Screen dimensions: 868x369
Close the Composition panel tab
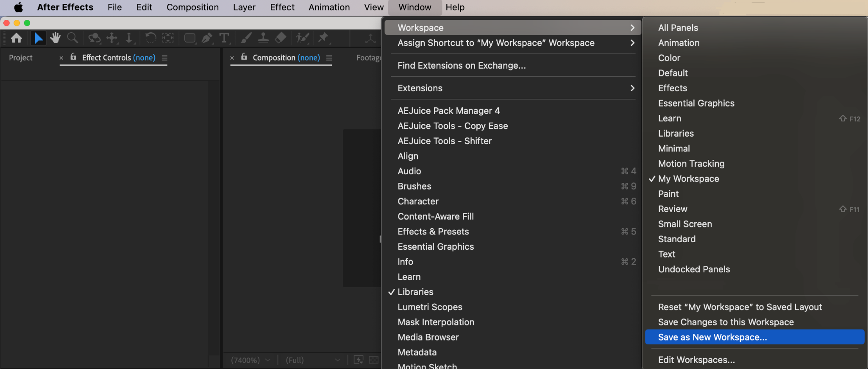click(232, 58)
